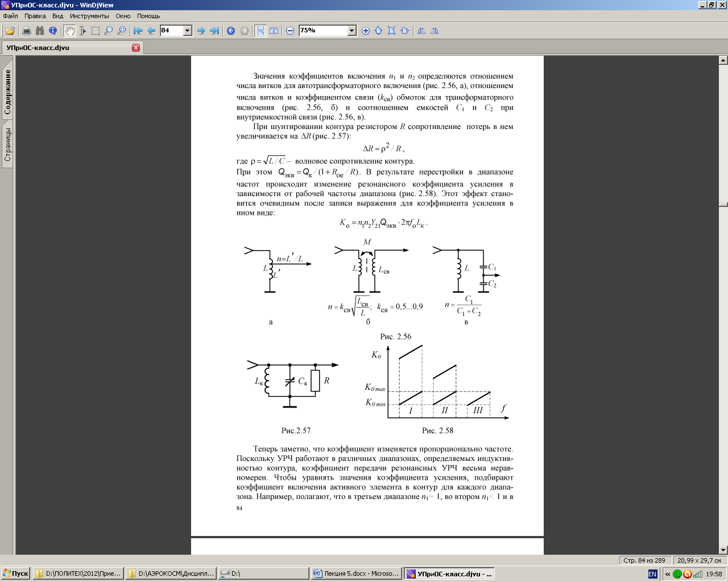Click the zoom out minus button
728x582 pixels.
pos(290,31)
